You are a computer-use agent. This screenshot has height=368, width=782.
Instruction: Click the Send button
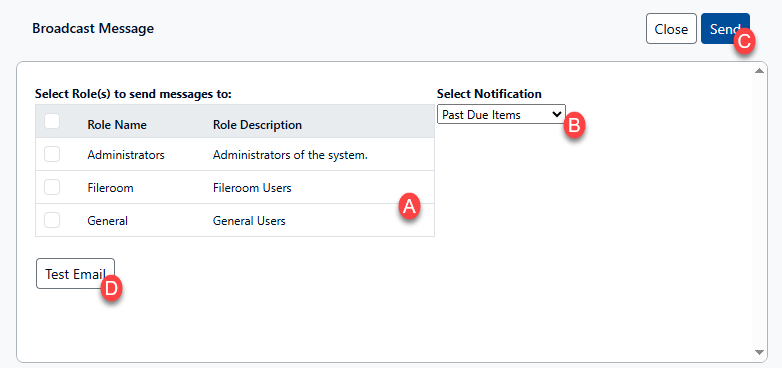pos(725,28)
